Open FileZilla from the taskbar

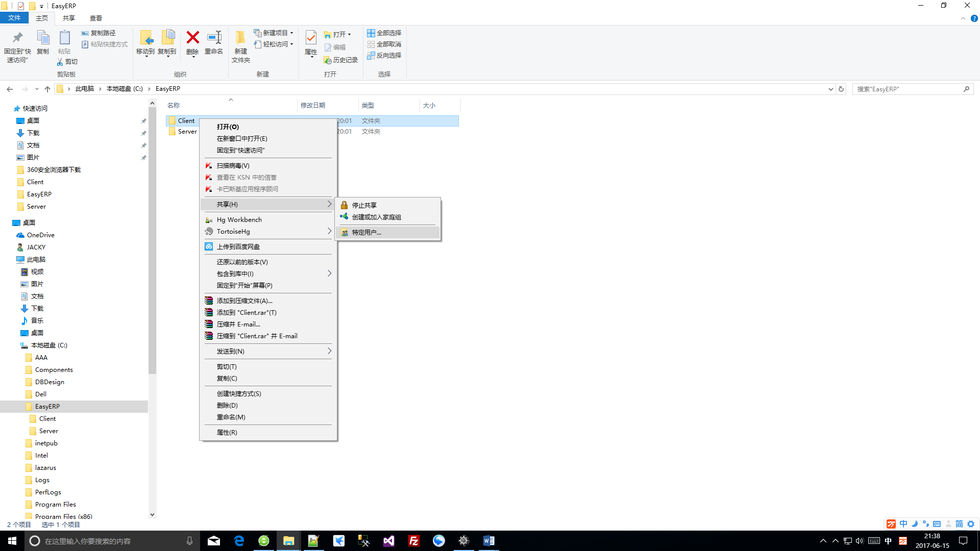click(414, 541)
